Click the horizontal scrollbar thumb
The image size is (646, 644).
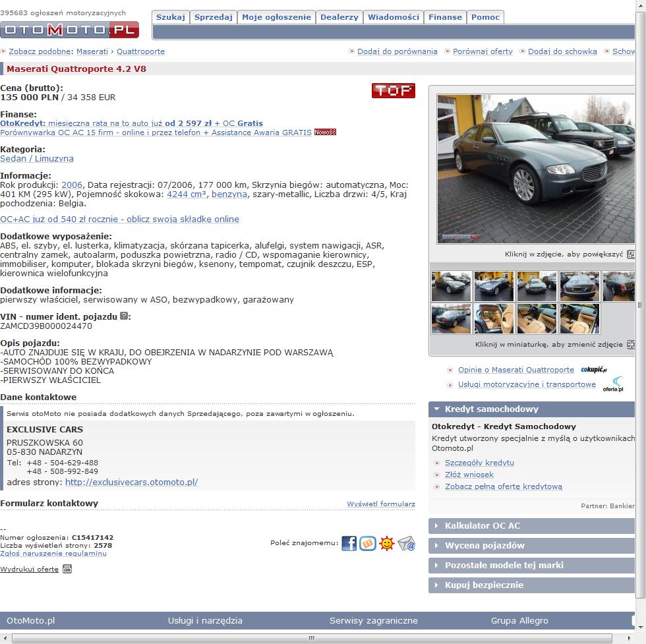click(x=312, y=638)
